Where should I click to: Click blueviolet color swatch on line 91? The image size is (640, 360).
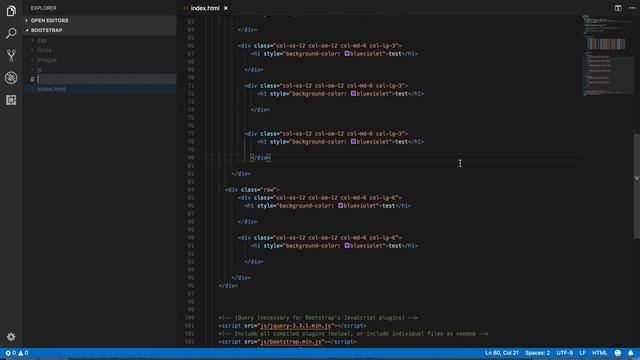[x=347, y=246]
